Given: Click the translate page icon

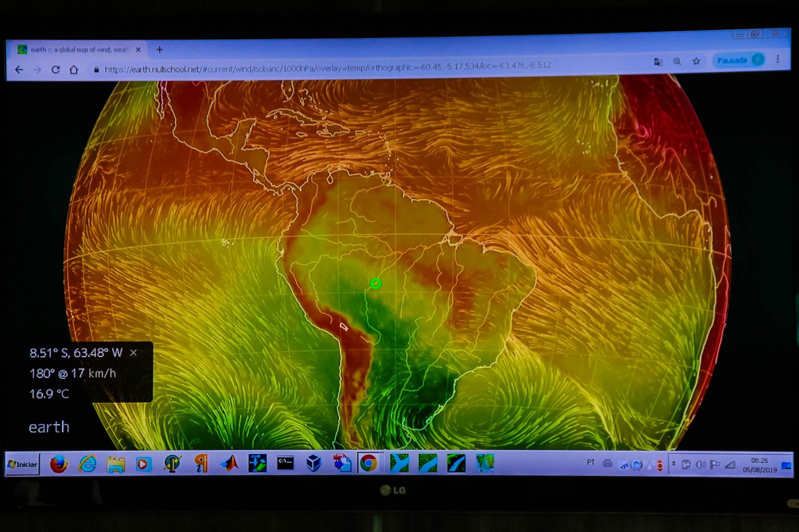Looking at the screenshot, I should coord(658,62).
